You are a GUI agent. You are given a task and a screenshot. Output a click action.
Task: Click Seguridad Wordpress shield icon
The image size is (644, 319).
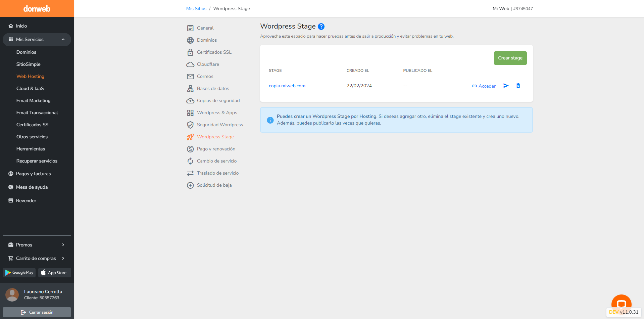pos(190,125)
